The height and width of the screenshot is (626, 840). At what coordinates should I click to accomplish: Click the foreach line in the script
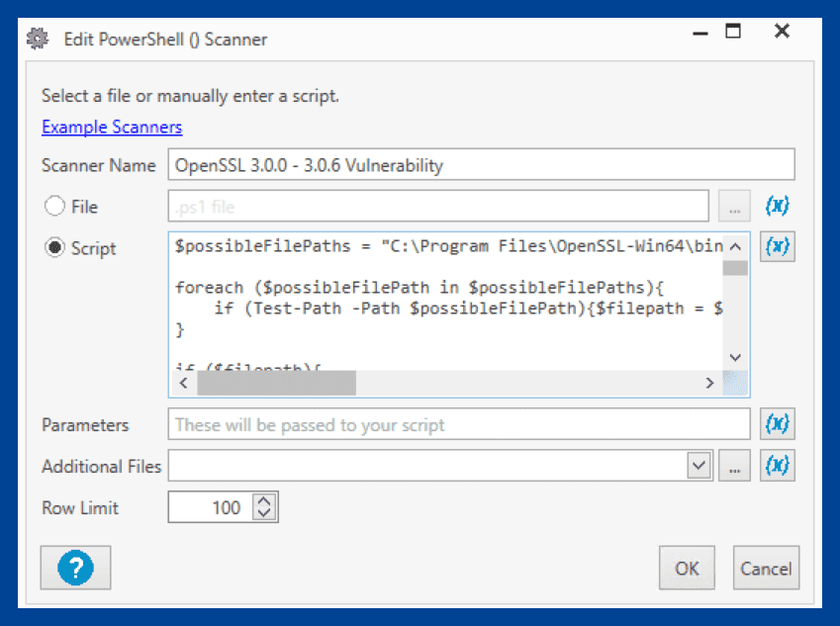[420, 288]
